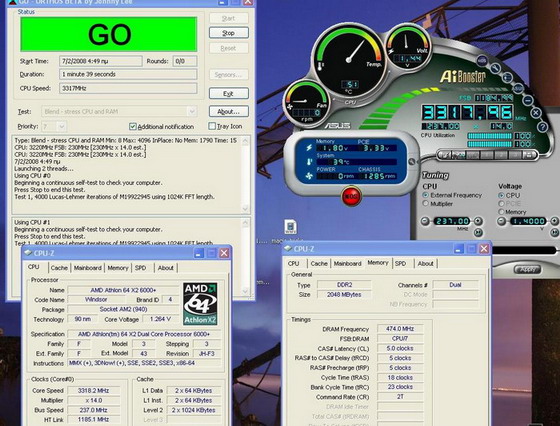Open the Test type dropdown in ORTHOS
Image resolution: width=560 pixels, height=426 pixels.
pyautogui.click(x=192, y=111)
